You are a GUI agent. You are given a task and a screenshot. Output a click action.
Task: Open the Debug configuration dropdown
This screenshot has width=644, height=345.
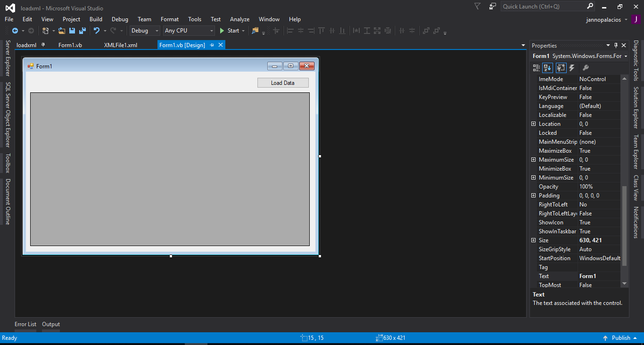145,31
